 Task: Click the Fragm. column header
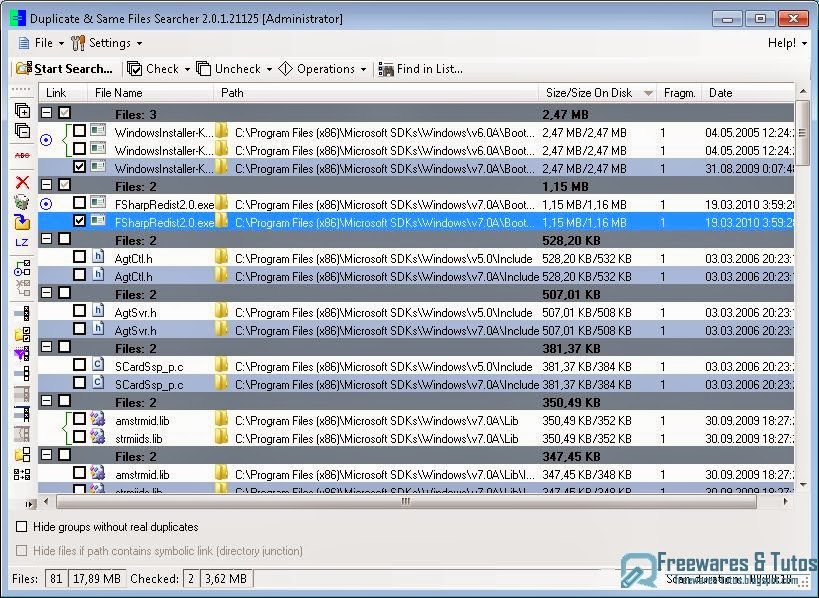[x=679, y=93]
